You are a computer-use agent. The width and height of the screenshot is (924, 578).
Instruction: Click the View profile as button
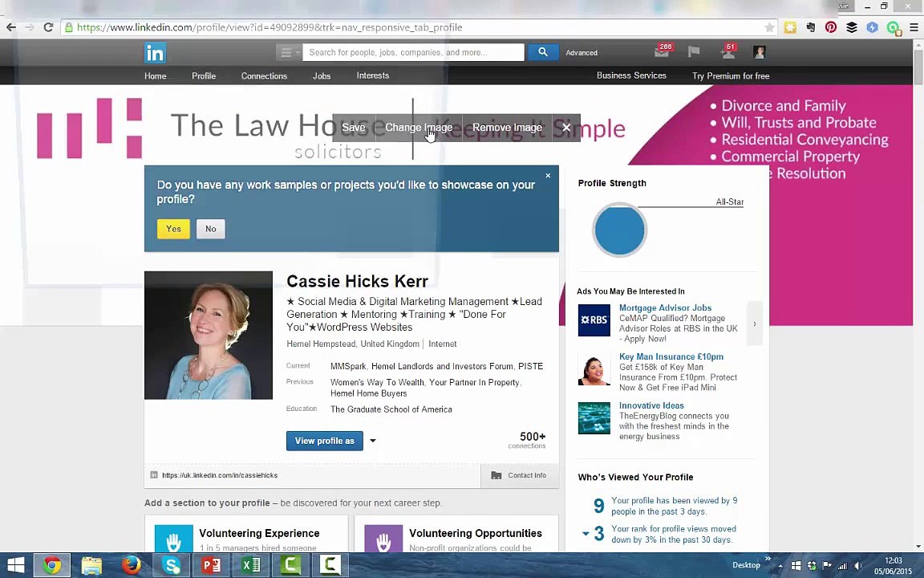point(325,441)
